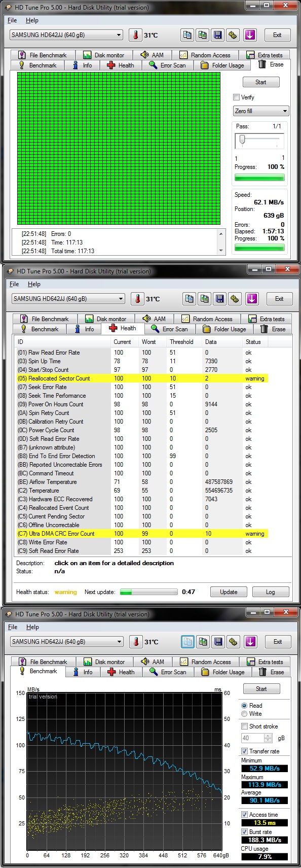The image size is (301, 868).
Task: Open Zero fill erase method dropdown
Action: tap(261, 111)
